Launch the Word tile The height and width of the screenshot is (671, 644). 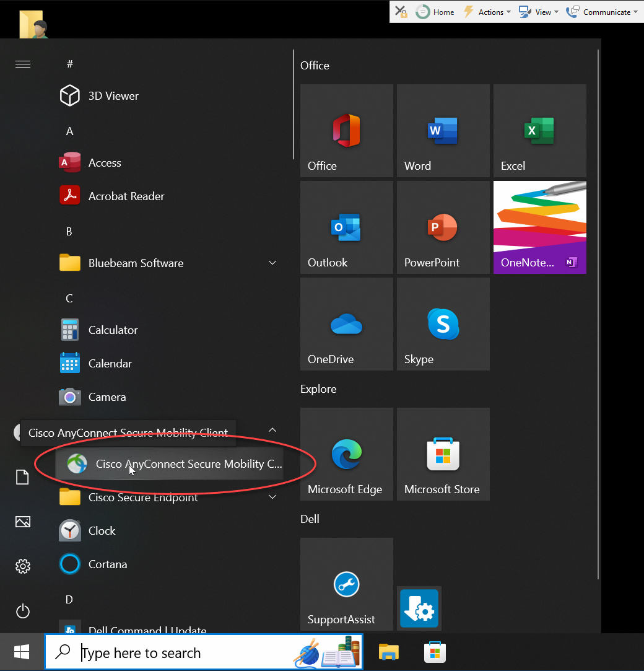[x=443, y=131]
